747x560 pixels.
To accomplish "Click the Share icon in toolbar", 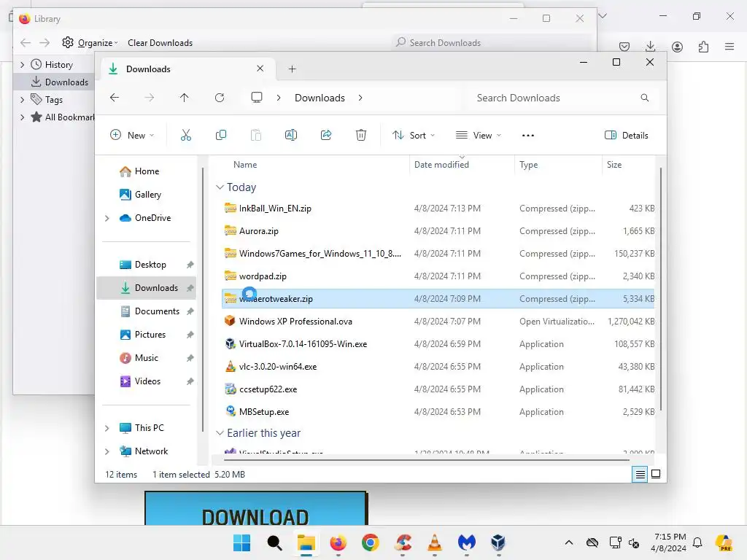I will point(326,135).
